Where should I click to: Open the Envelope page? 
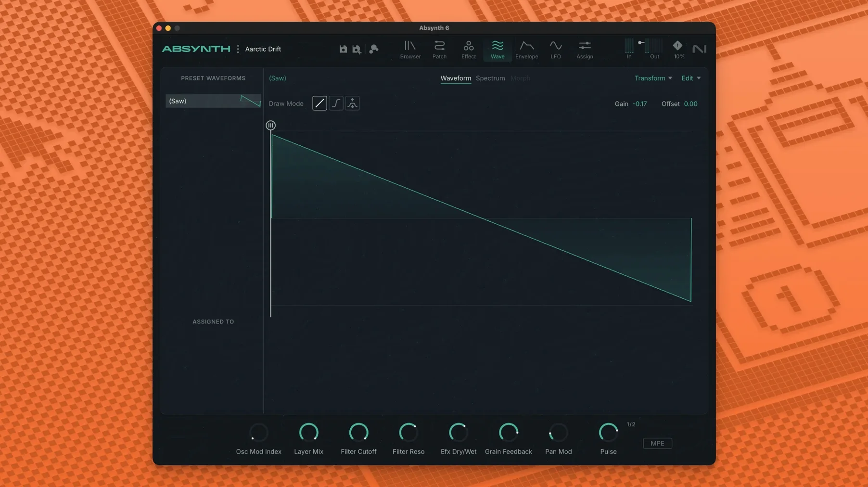pos(526,50)
